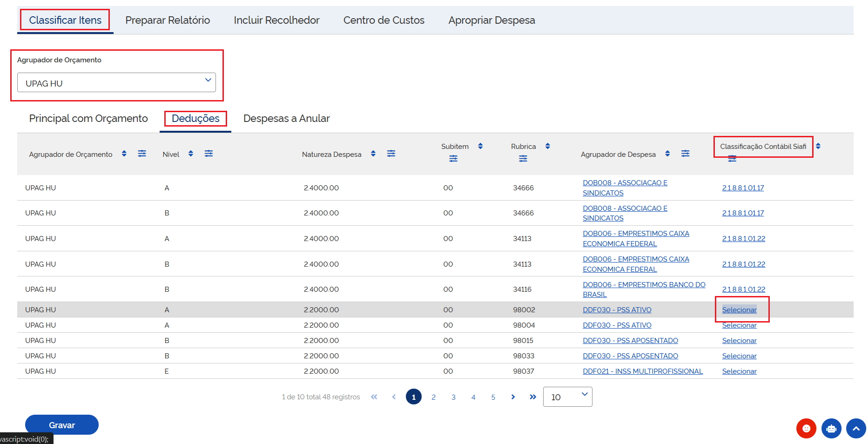Go to page 3 of the results

point(453,397)
